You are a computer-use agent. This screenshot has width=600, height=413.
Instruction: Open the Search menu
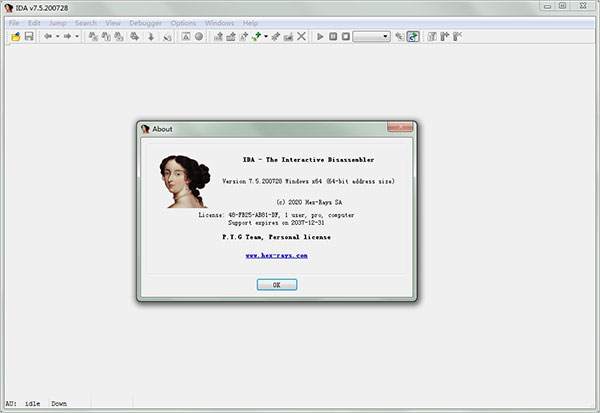86,23
